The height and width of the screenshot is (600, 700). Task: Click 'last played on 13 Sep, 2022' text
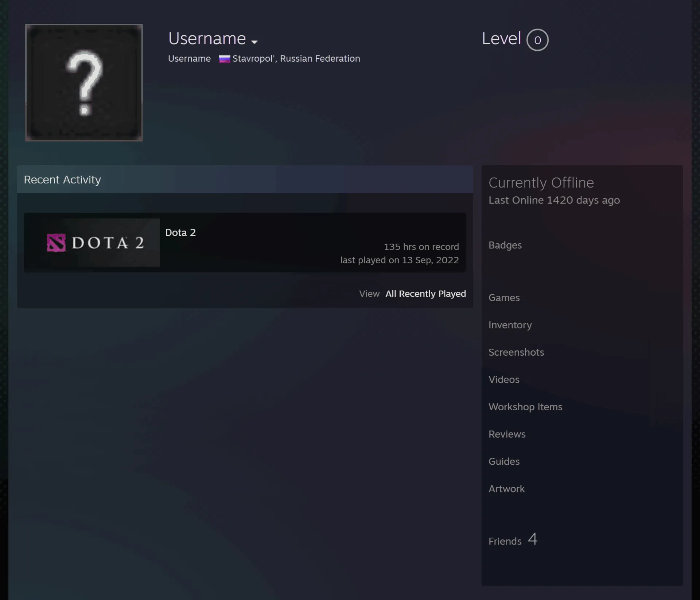(400, 260)
